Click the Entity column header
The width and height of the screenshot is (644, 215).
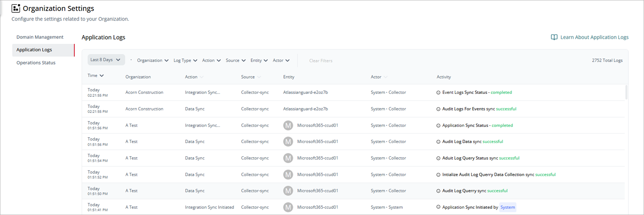(x=289, y=77)
